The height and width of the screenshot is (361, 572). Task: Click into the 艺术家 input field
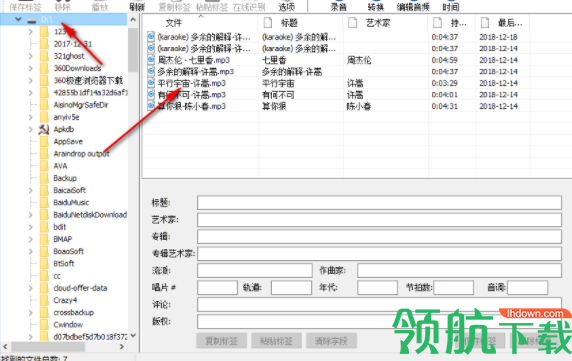[379, 220]
